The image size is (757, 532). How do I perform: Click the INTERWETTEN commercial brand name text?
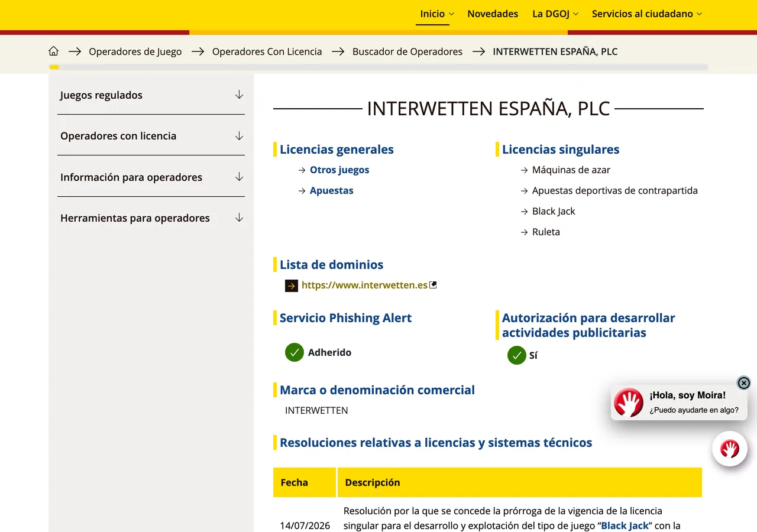pyautogui.click(x=316, y=410)
